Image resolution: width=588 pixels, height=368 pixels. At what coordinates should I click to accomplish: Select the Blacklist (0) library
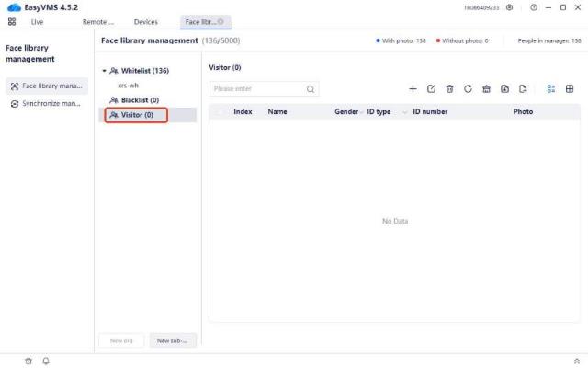pyautogui.click(x=140, y=99)
